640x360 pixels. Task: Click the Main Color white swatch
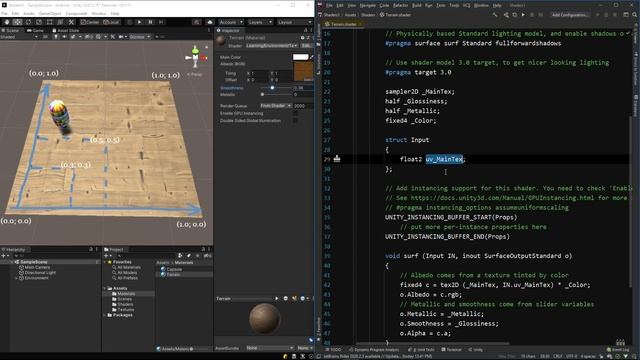click(300, 57)
